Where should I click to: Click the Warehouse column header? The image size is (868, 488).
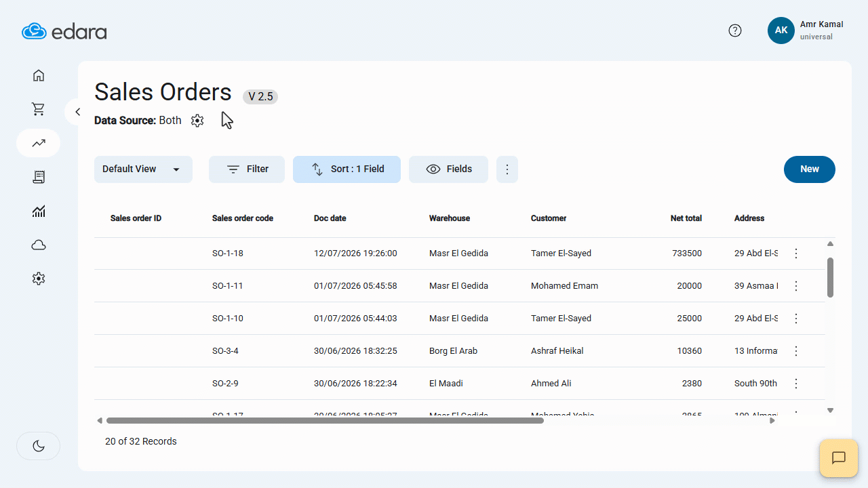(x=450, y=218)
